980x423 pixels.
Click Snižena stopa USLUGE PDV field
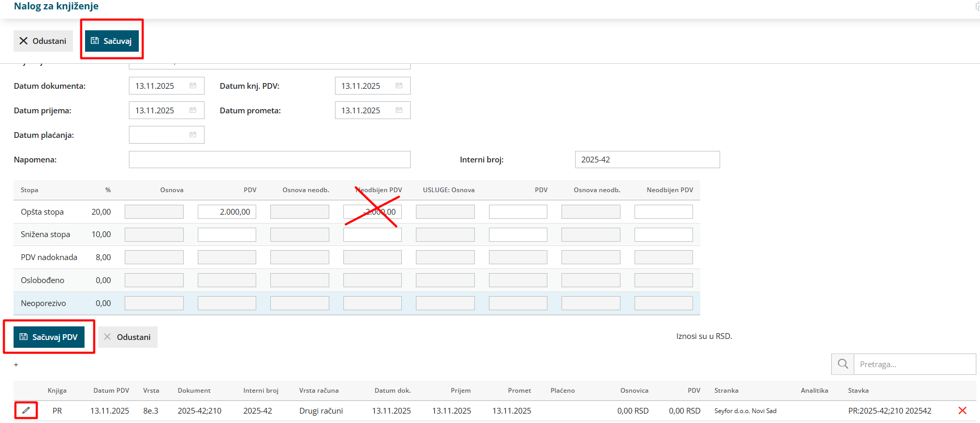coord(518,234)
